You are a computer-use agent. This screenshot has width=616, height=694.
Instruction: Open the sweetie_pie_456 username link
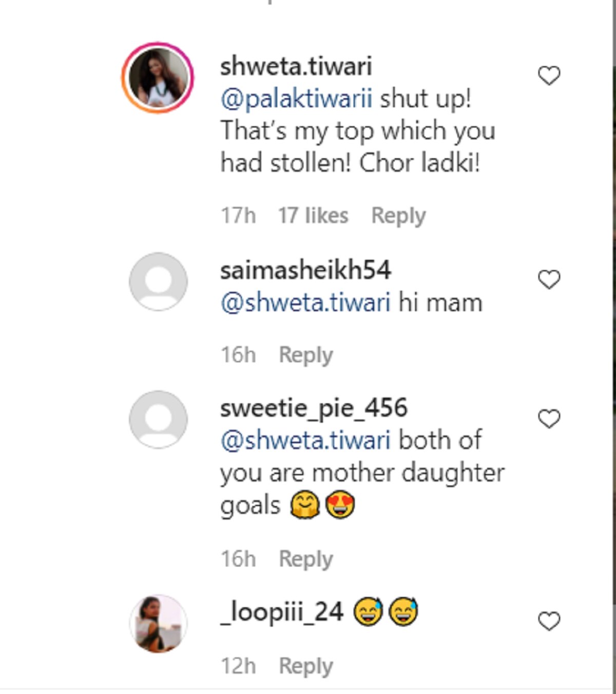click(x=314, y=408)
